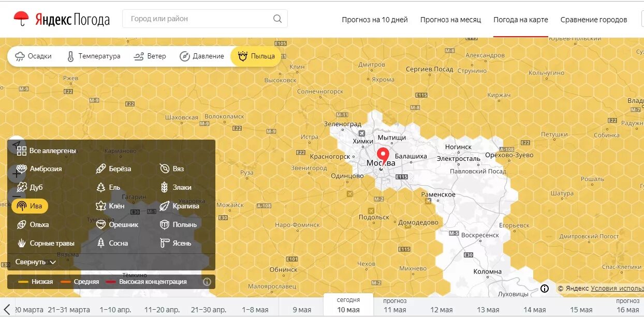Select Берёза allergen filter
Screen dimensions: 644x318
(x=114, y=169)
